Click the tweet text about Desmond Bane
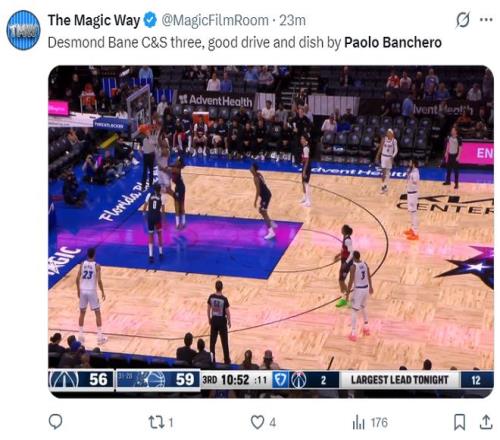The height and width of the screenshot is (440, 500). tap(245, 43)
